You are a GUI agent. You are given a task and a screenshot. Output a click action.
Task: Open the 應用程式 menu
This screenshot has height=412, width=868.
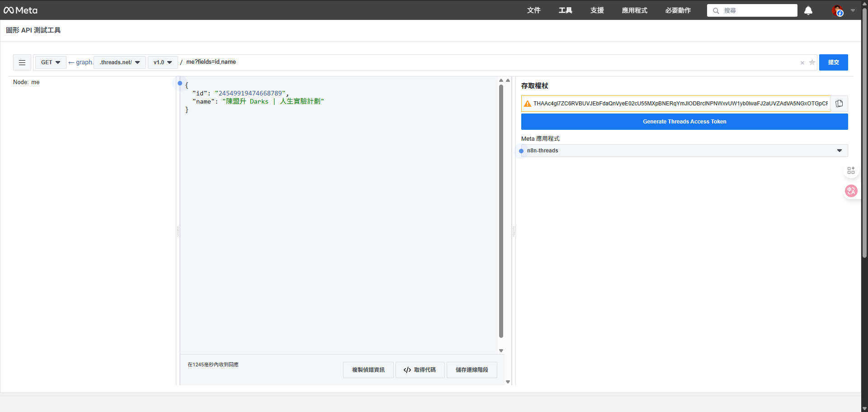634,10
